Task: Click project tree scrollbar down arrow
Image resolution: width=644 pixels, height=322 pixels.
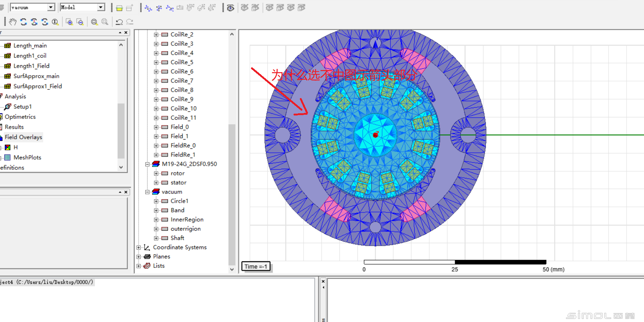Action: 121,167
